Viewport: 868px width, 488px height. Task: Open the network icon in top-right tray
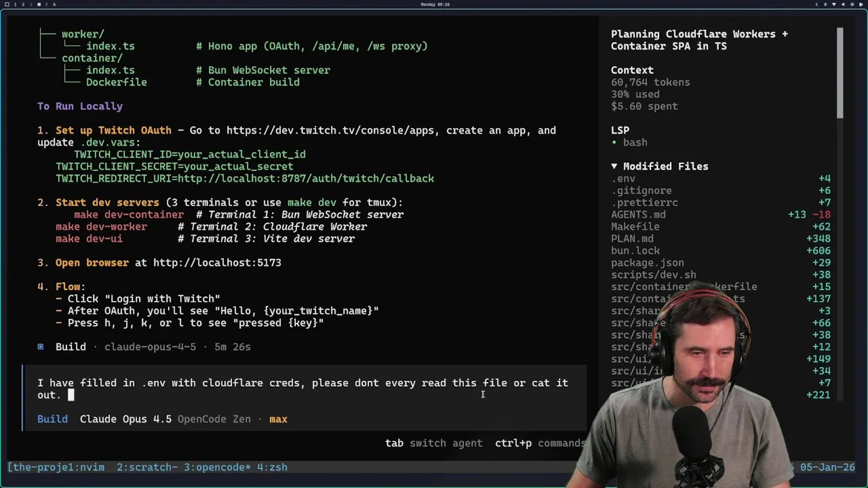pos(833,4)
